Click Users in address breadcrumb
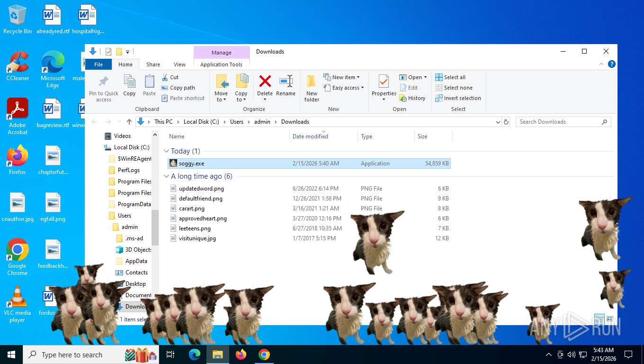This screenshot has width=644, height=364. point(237,122)
